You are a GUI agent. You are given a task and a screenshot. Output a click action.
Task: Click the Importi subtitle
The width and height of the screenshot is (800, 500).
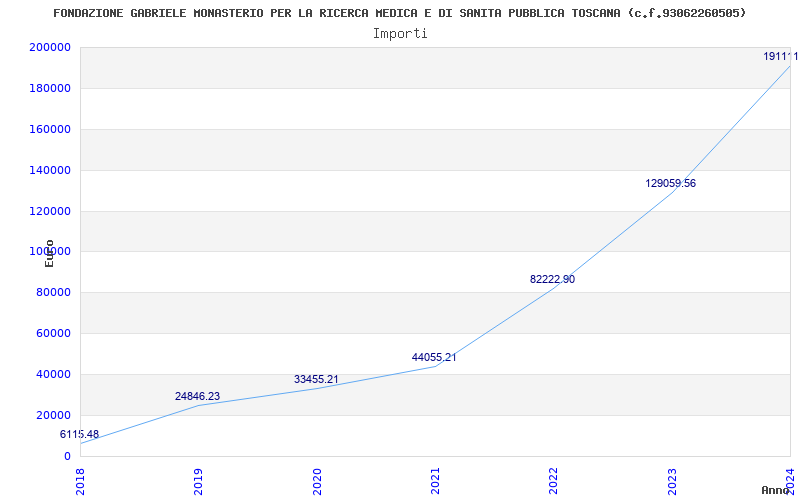tap(400, 34)
